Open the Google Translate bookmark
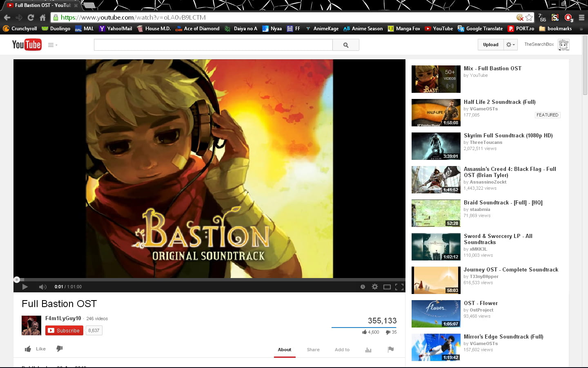The height and width of the screenshot is (368, 588). [480, 29]
